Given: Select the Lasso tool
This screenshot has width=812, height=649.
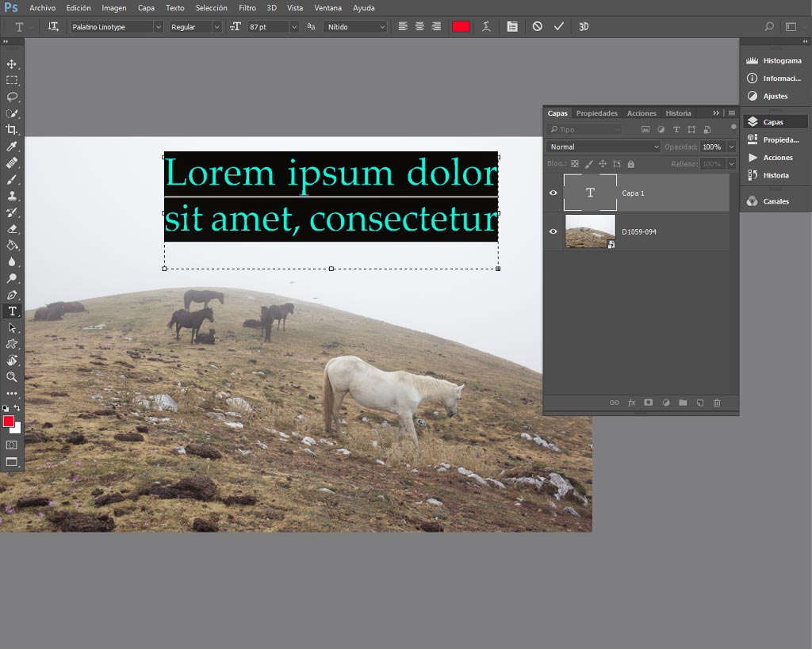Looking at the screenshot, I should [x=11, y=97].
